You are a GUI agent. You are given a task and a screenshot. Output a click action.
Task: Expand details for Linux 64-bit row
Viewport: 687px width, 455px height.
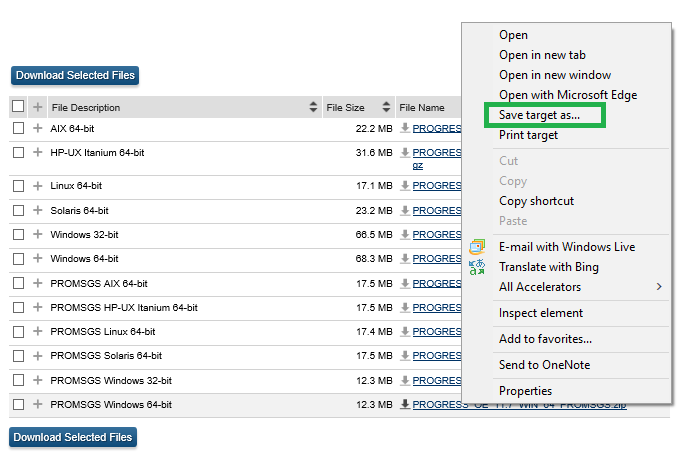click(x=38, y=186)
